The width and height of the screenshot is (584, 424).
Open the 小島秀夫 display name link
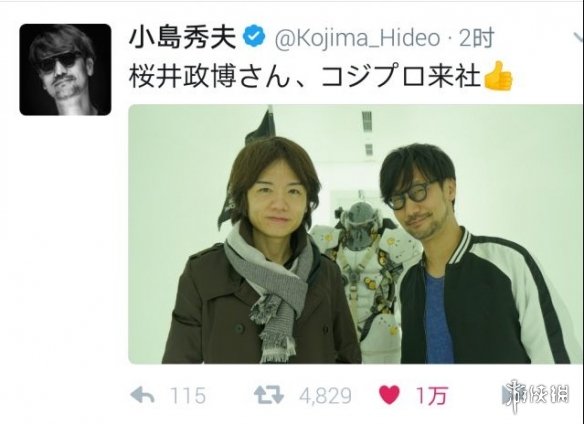tap(183, 37)
